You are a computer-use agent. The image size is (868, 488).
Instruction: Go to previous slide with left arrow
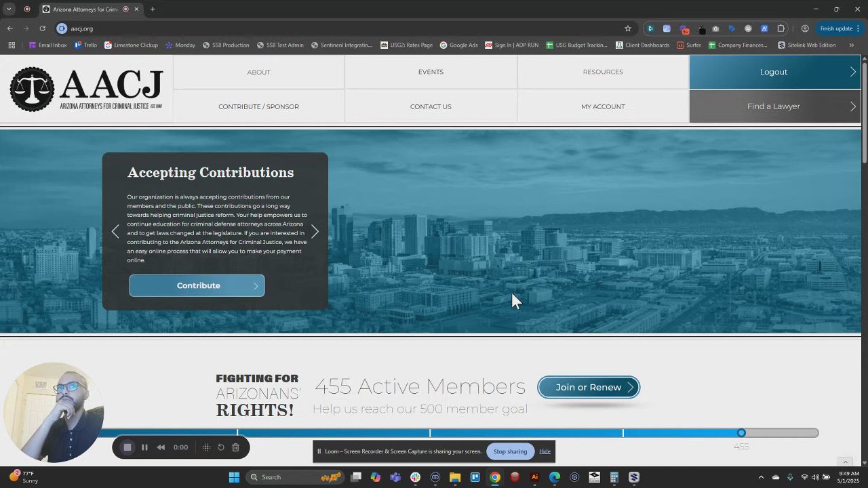pos(115,232)
